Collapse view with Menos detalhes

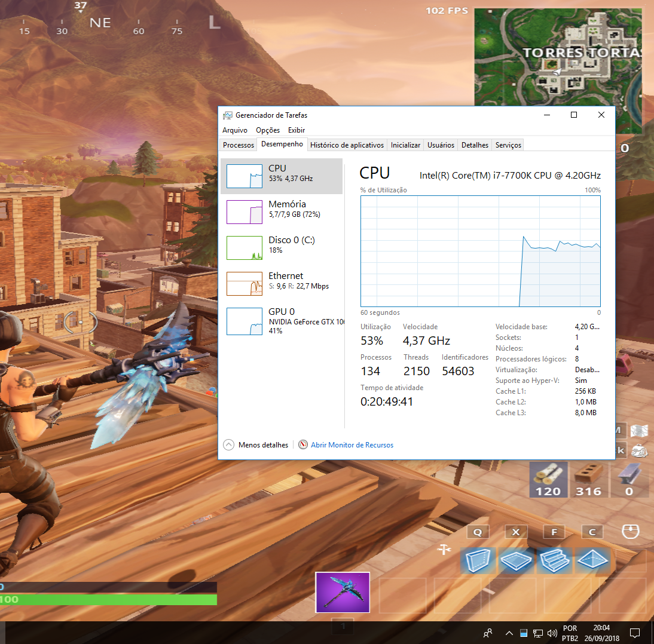256,444
